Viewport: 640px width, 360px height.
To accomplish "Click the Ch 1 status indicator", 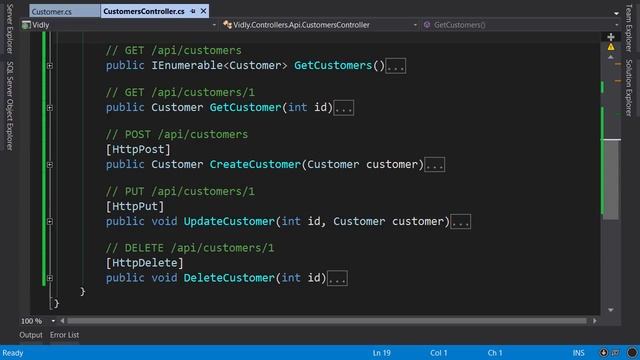I will coord(495,353).
